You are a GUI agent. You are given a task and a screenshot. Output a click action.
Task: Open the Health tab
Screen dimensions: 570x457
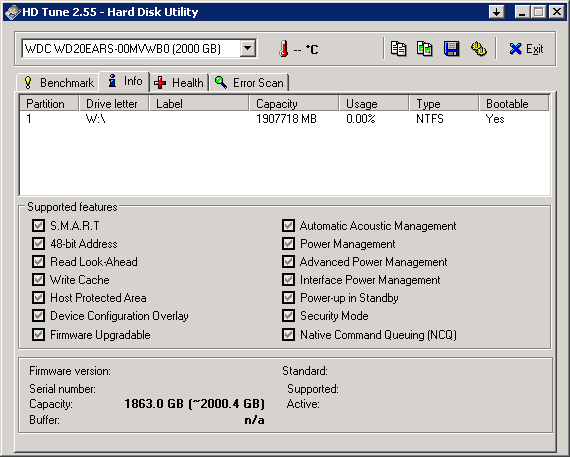179,83
